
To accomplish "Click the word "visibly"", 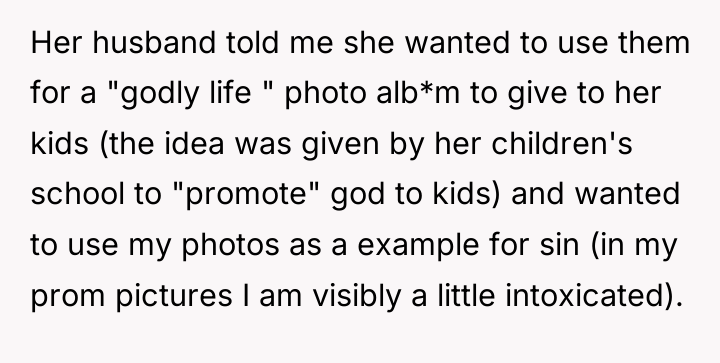I will tap(357, 296).
